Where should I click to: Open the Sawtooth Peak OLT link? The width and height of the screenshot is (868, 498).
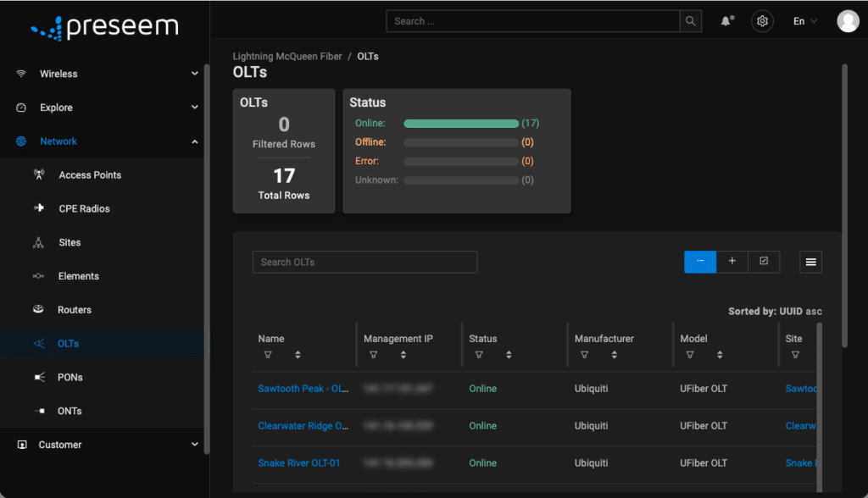pyautogui.click(x=303, y=389)
